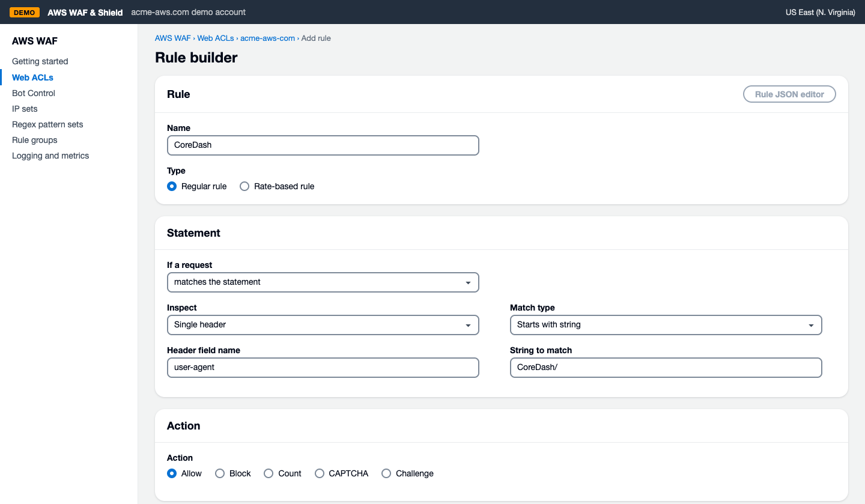Open Bot Control in the sidebar
This screenshot has height=504, width=865.
[x=34, y=93]
